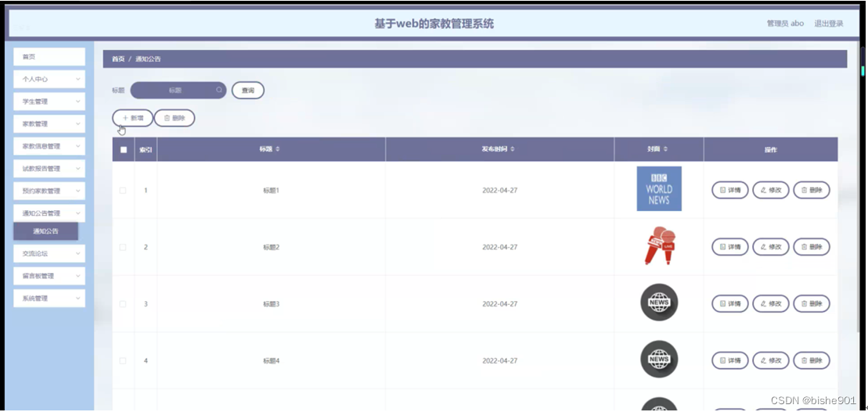Expand 家教信息管理 sidebar menu
The height and width of the screenshot is (412, 868).
pos(49,146)
